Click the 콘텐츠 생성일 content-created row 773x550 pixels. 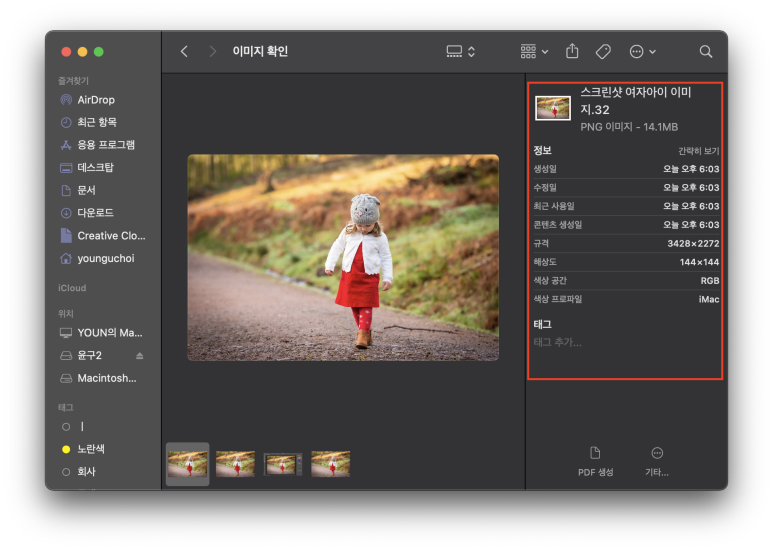point(626,225)
